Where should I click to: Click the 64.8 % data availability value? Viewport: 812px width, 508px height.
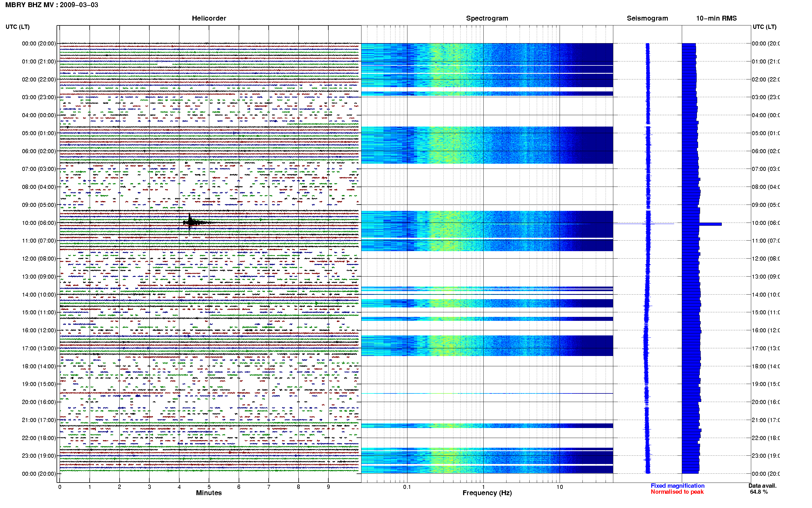coord(759,492)
